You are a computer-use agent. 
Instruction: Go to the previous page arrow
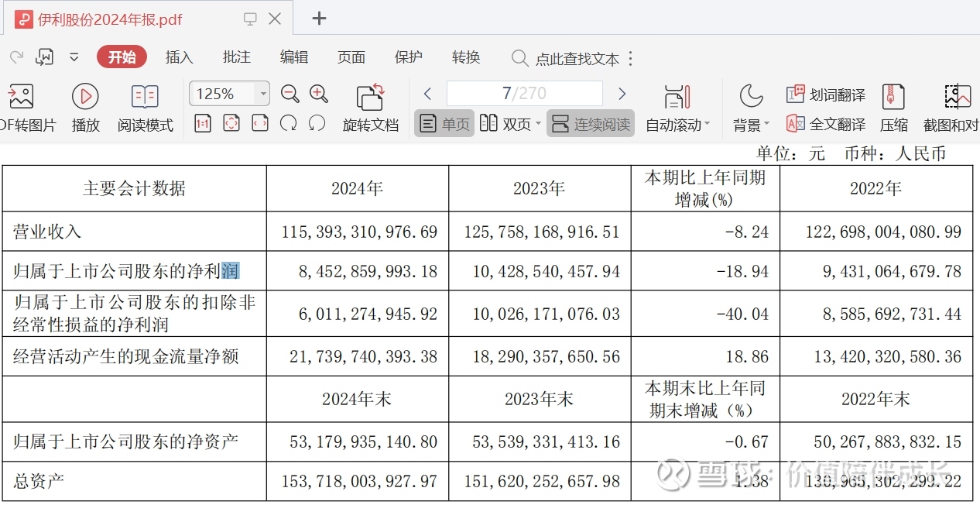(x=427, y=94)
